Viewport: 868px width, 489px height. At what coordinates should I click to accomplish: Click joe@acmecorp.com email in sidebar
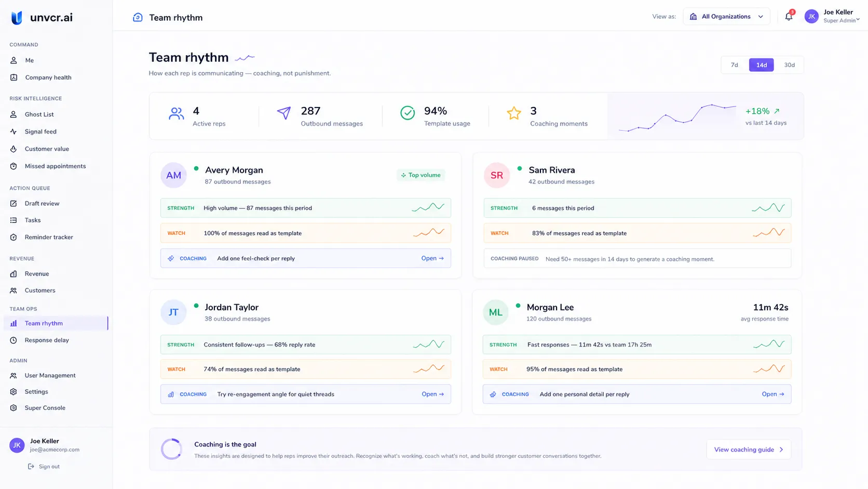(x=55, y=450)
